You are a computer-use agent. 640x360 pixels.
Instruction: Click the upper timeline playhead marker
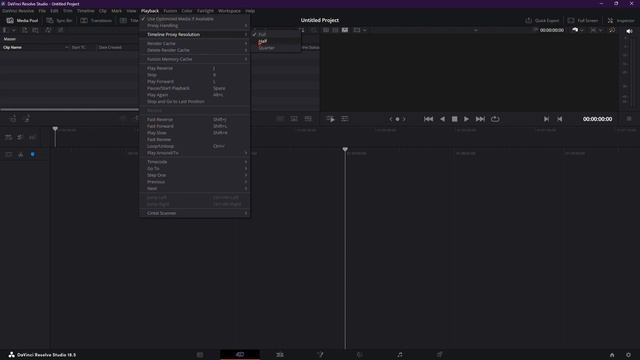click(x=55, y=129)
